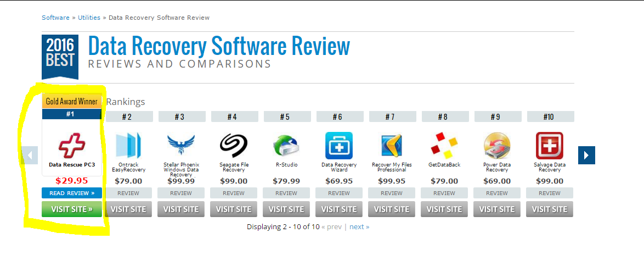Visit site for Ontrack EasyRecovery

(128, 209)
